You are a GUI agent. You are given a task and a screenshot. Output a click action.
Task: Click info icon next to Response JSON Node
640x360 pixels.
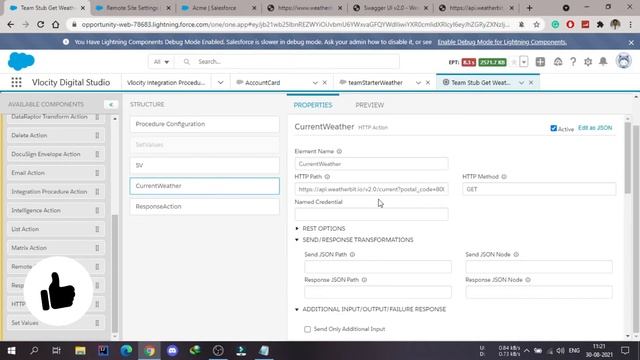pos(528,280)
